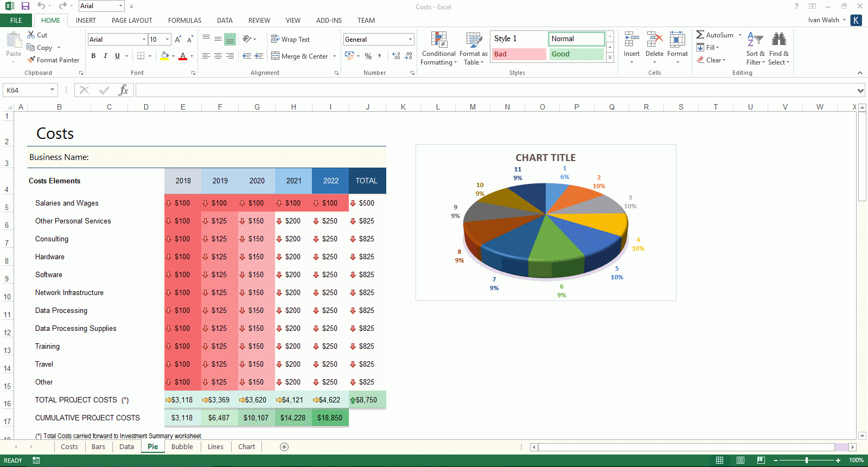Screen dimensions: 868x467
Task: Toggle bold formatting
Action: [x=93, y=56]
